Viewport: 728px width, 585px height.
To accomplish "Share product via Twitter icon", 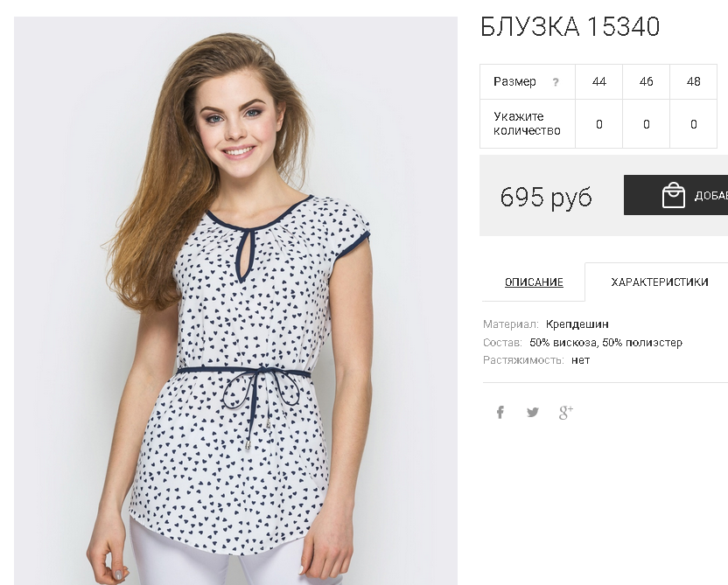I will (x=533, y=412).
